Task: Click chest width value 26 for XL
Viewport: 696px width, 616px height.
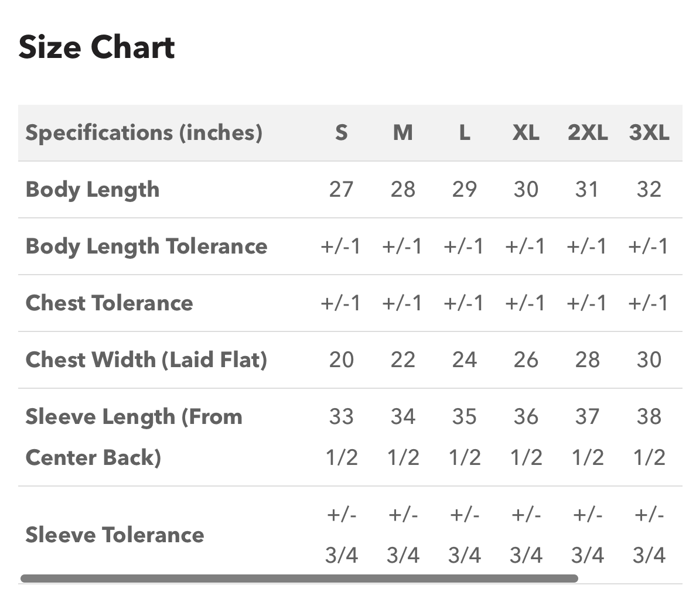Action: [526, 360]
